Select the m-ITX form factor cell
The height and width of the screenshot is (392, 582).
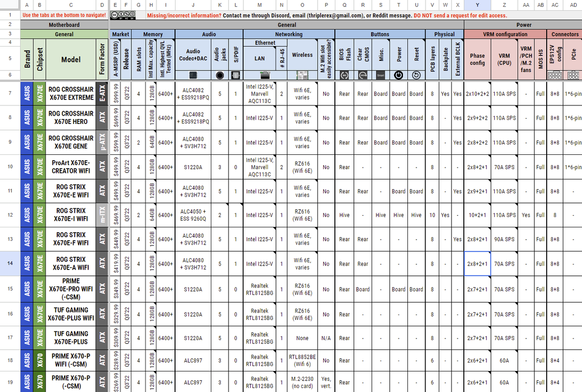click(x=102, y=215)
